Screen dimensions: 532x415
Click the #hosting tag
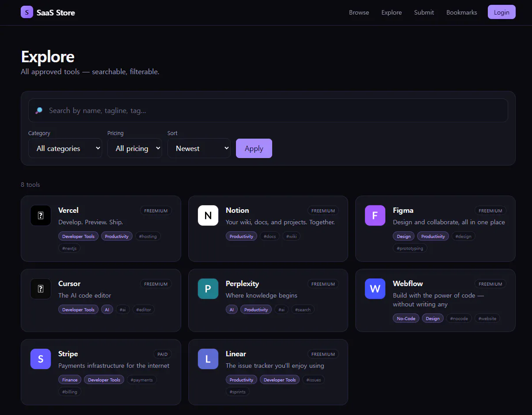point(148,236)
